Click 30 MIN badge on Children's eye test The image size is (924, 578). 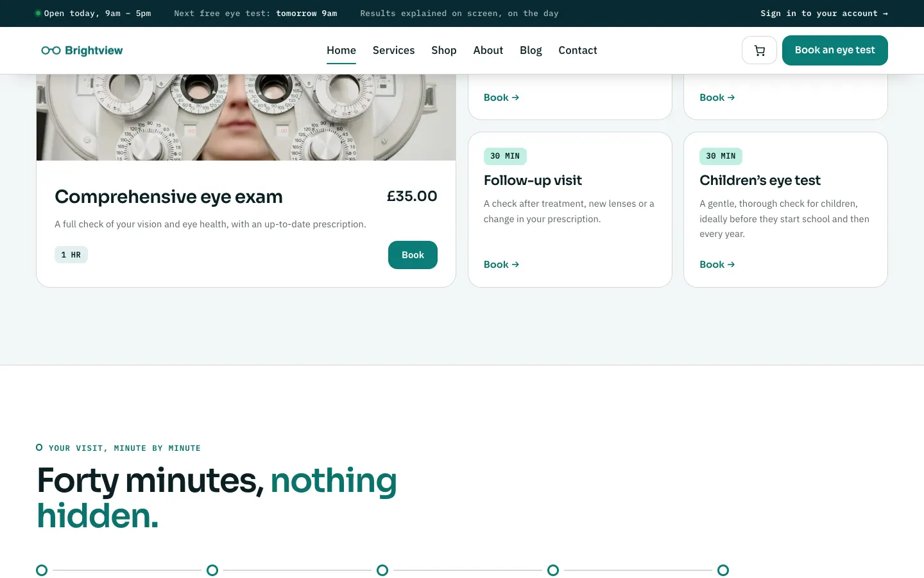721,156
